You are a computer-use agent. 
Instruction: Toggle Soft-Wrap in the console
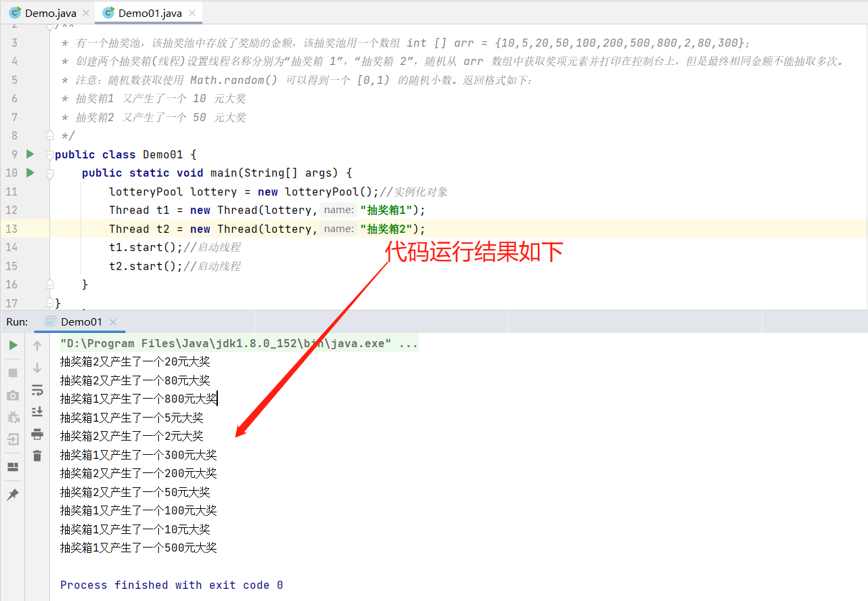[37, 390]
